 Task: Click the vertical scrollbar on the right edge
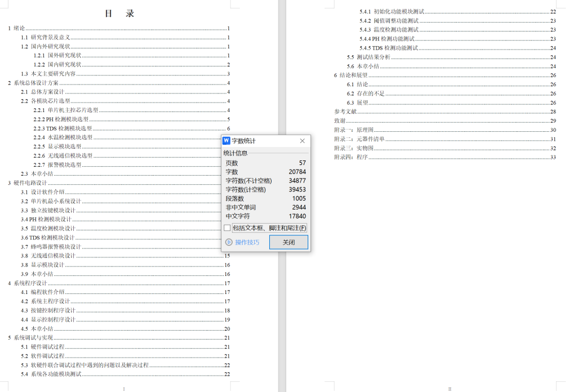(574, 197)
